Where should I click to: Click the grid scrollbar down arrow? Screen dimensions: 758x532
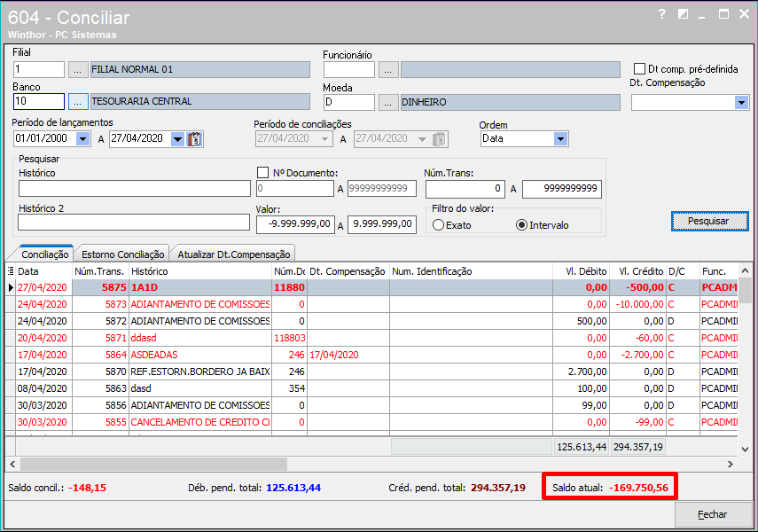pyautogui.click(x=745, y=450)
